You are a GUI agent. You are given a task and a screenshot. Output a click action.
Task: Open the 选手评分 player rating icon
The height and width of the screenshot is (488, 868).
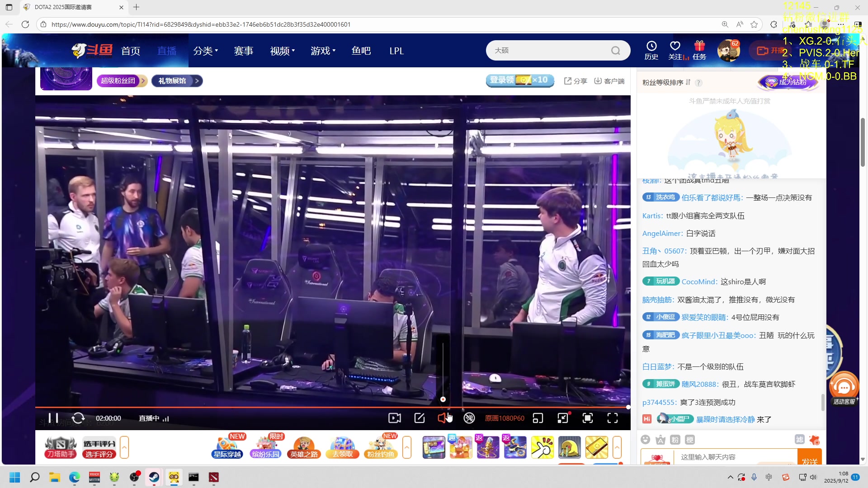(99, 447)
